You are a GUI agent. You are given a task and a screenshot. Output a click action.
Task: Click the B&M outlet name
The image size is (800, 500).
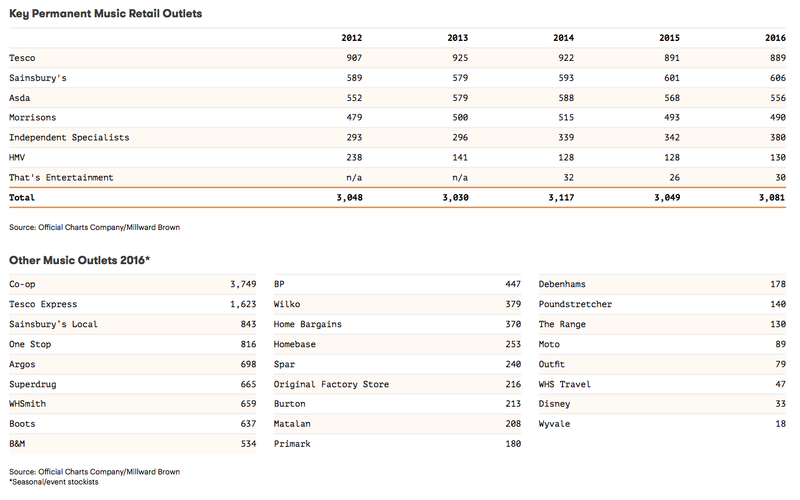(x=17, y=444)
